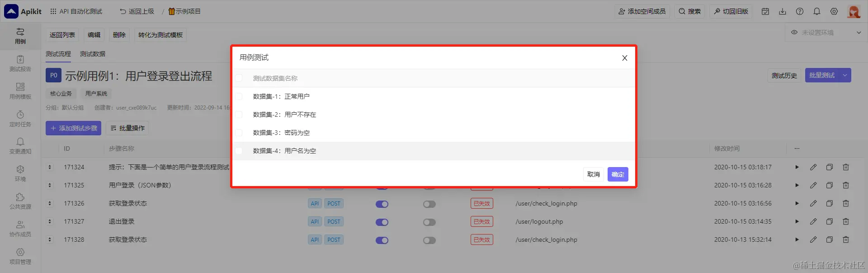Run step 171324 with play icon
Viewport: 868px width, 273px height.
pyautogui.click(x=797, y=167)
